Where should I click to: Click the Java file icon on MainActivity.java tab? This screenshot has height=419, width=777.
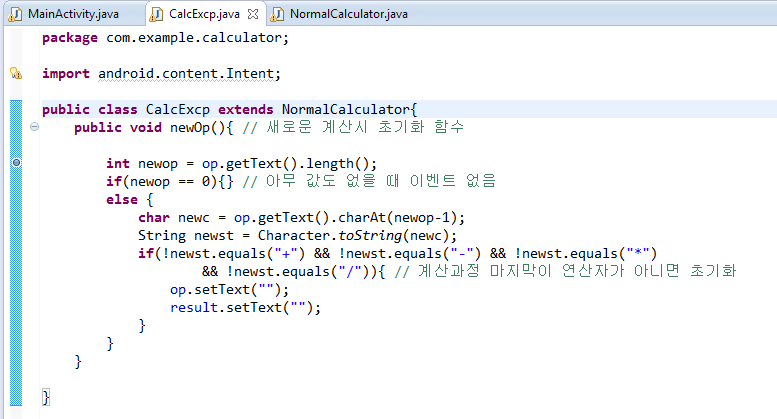coord(15,14)
